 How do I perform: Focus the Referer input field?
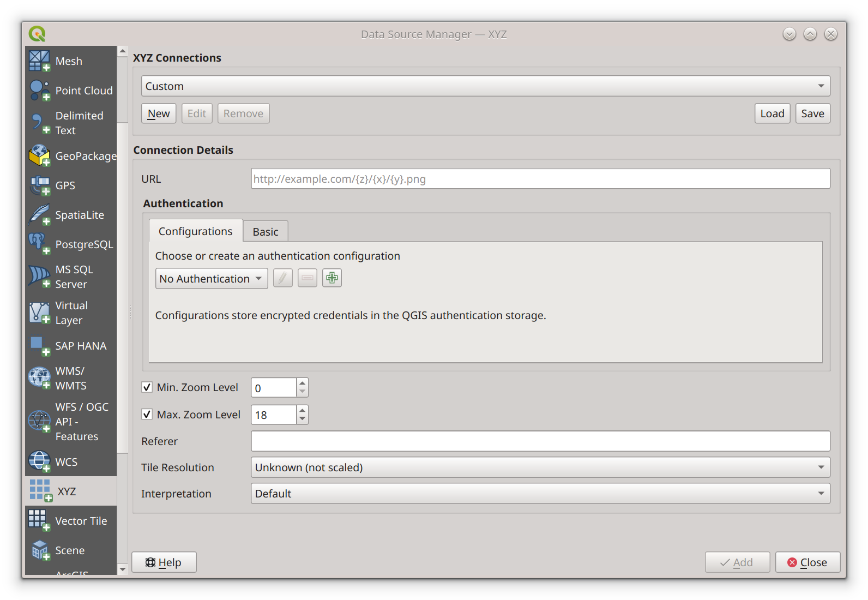540,441
